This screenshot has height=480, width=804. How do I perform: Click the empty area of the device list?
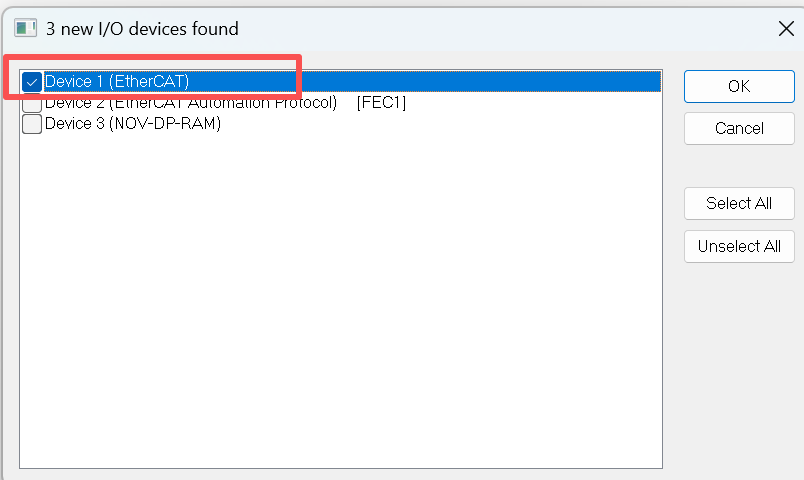tap(340, 300)
